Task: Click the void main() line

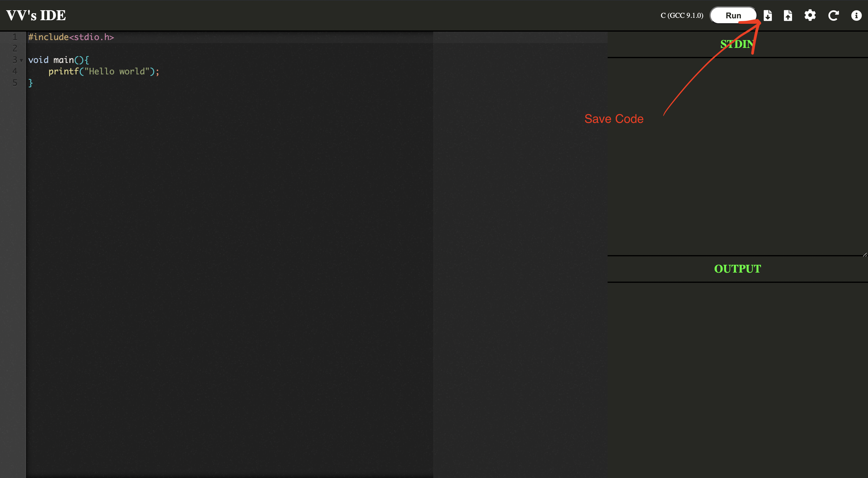Action: click(x=58, y=60)
